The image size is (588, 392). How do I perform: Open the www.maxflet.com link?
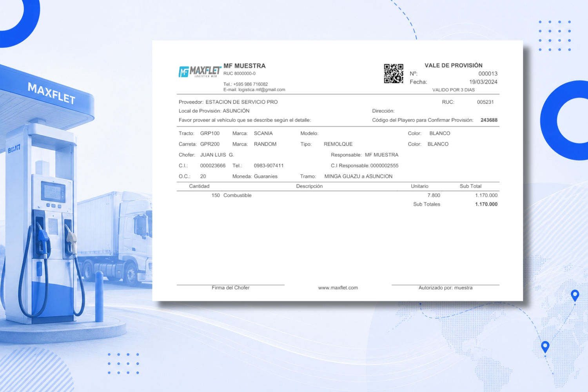click(338, 288)
